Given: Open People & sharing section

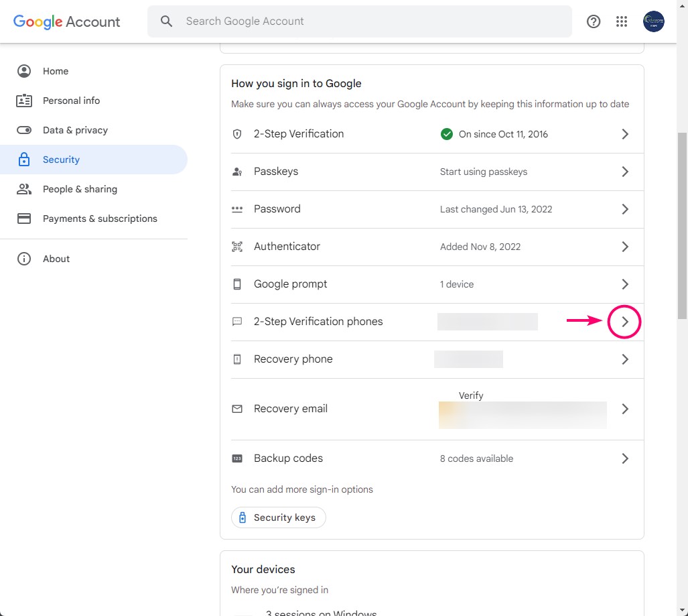Looking at the screenshot, I should pyautogui.click(x=94, y=189).
